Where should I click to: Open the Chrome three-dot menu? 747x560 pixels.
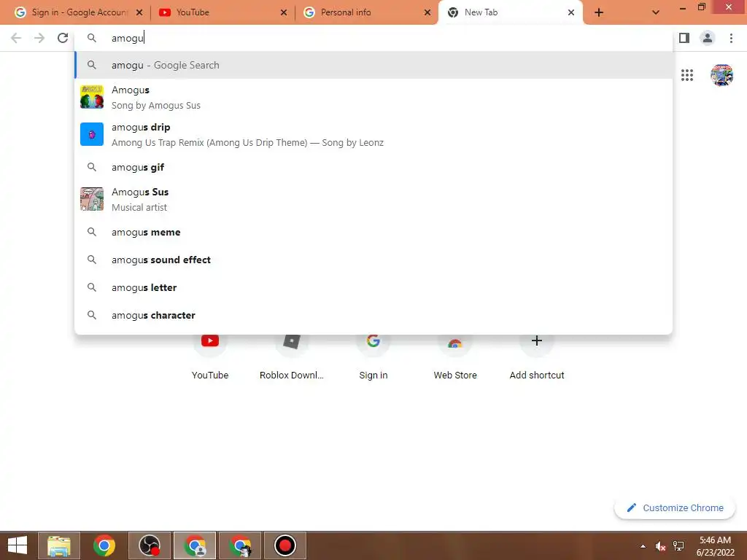pos(731,38)
